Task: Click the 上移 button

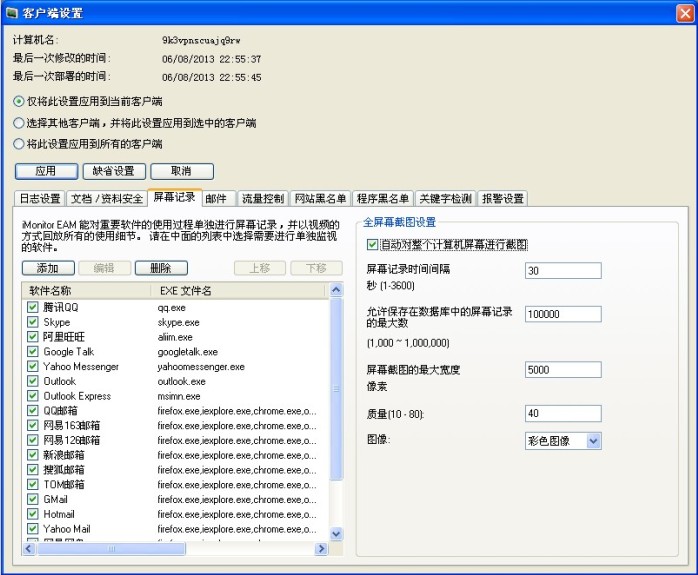Action: tap(260, 268)
